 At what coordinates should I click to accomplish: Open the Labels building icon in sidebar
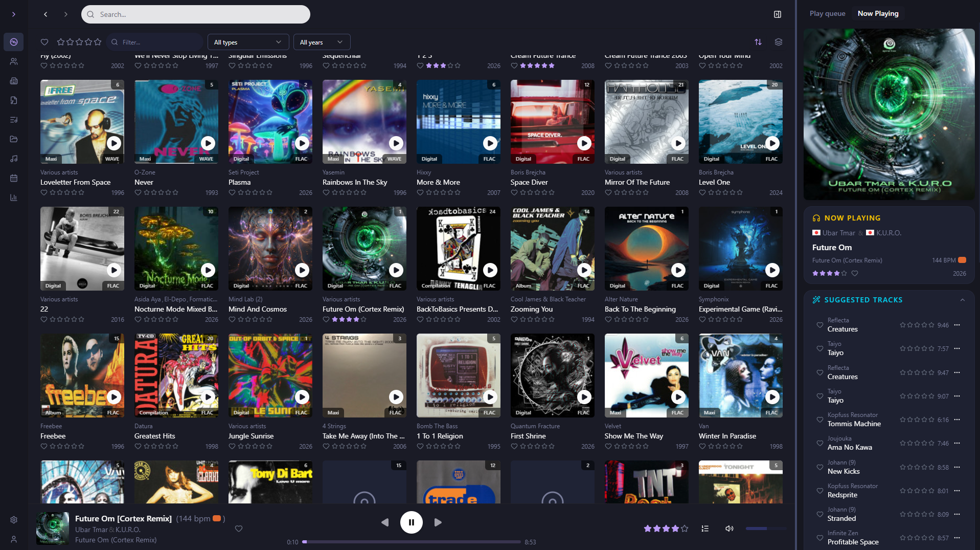click(x=14, y=81)
